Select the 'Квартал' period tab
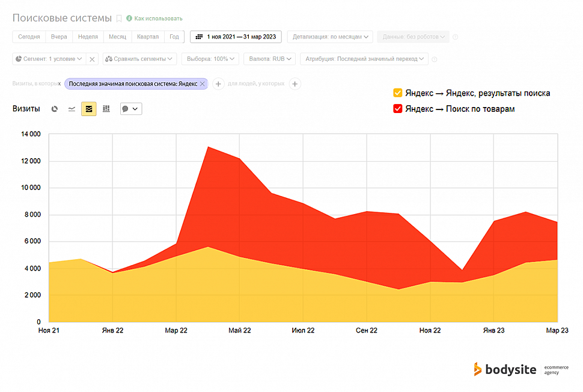 coord(148,37)
